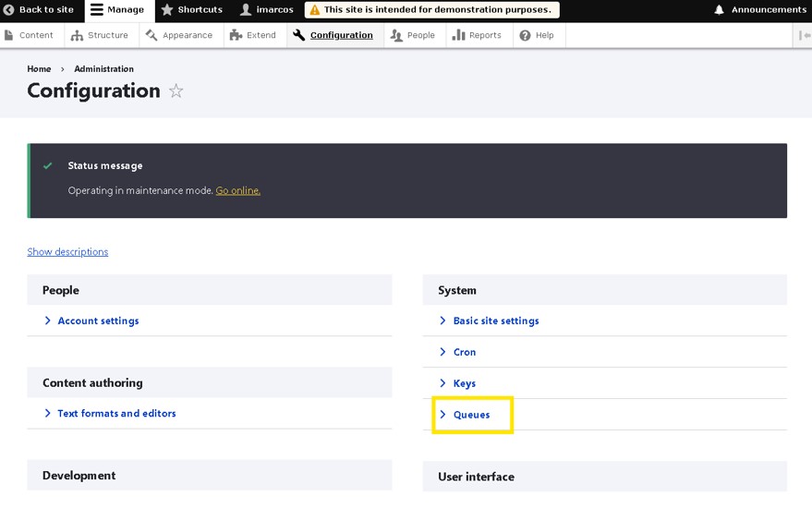Open Text formats and editors
This screenshot has width=812, height=508.
(x=116, y=414)
